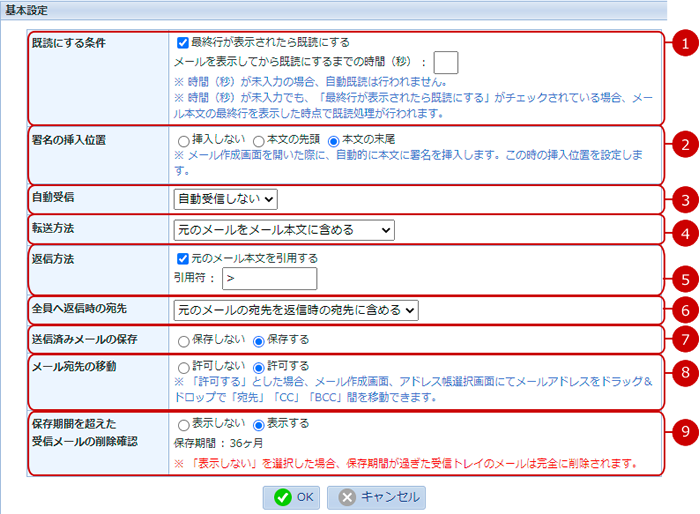Select 本文の先頭 radio button
The image size is (700, 514).
point(258,142)
